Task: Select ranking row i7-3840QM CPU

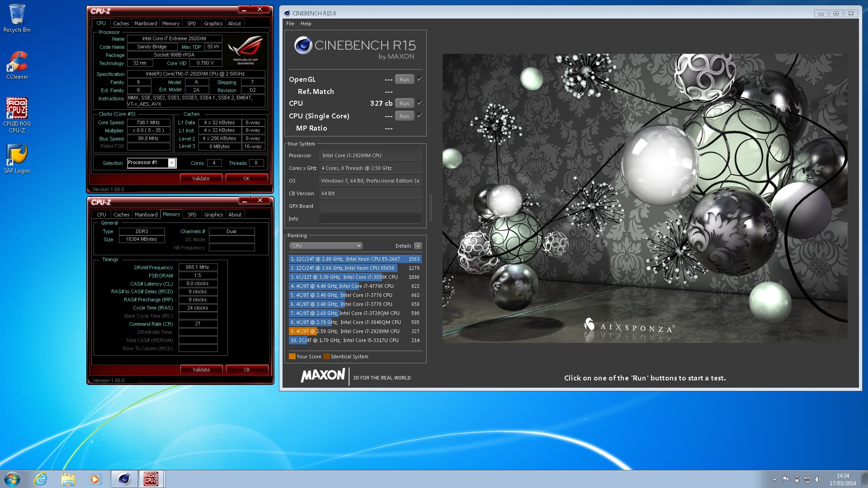Action: (x=355, y=322)
